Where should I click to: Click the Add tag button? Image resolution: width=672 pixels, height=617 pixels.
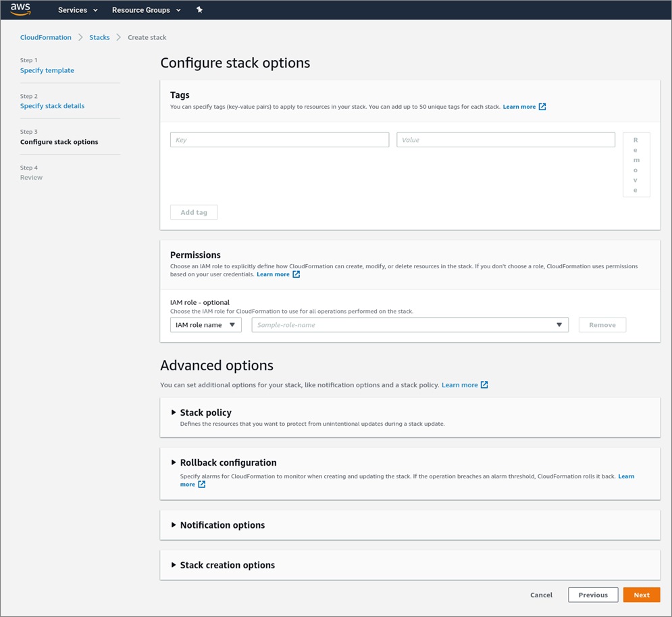tap(194, 212)
